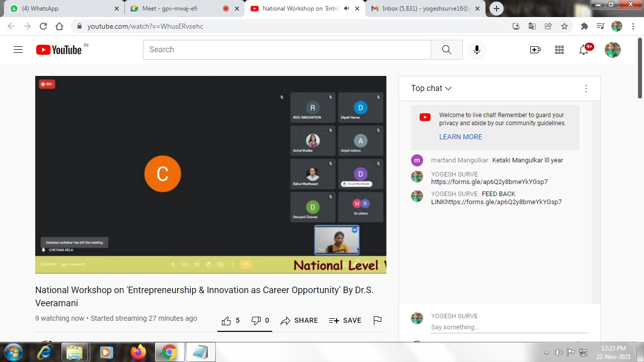Show hidden system tray icons arrow
Viewport: 644px width, 362px height.
tap(546, 352)
